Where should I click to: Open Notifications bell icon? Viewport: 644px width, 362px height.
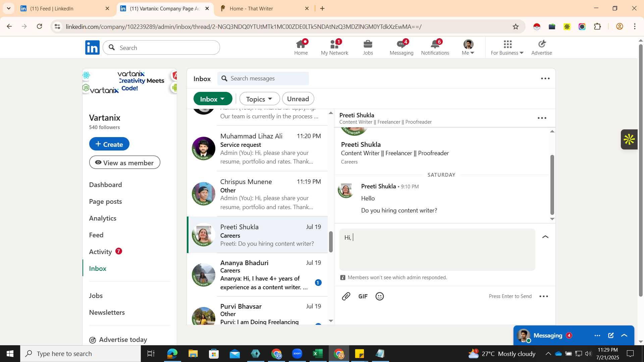coord(435,47)
